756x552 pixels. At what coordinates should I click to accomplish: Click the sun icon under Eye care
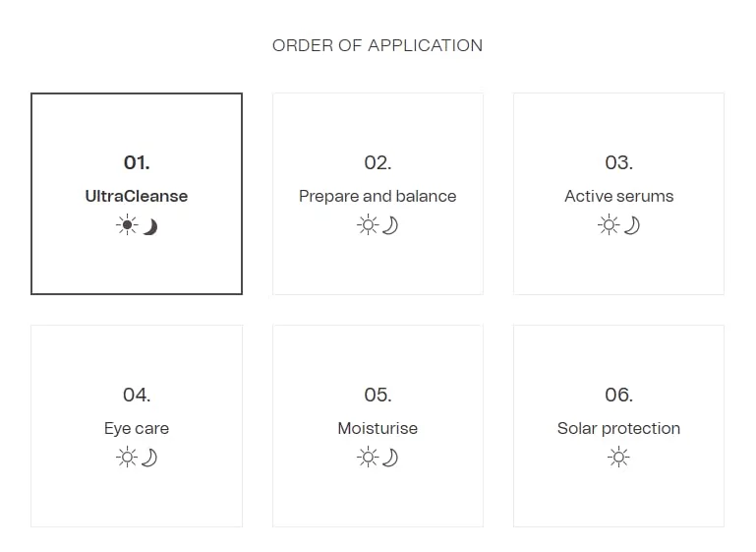point(127,457)
